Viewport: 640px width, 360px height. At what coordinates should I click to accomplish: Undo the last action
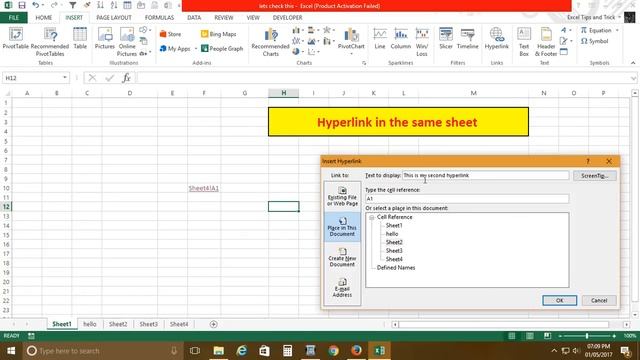coord(36,5)
